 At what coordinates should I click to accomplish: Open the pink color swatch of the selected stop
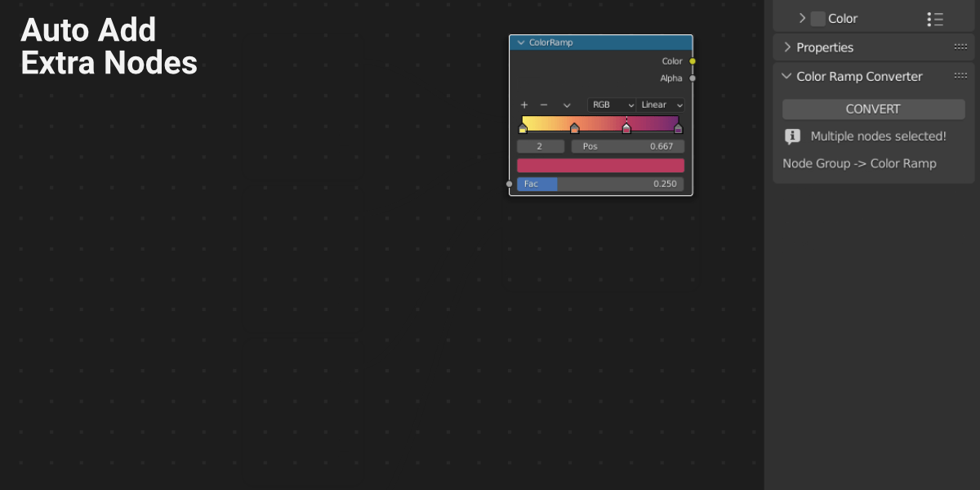pos(600,165)
